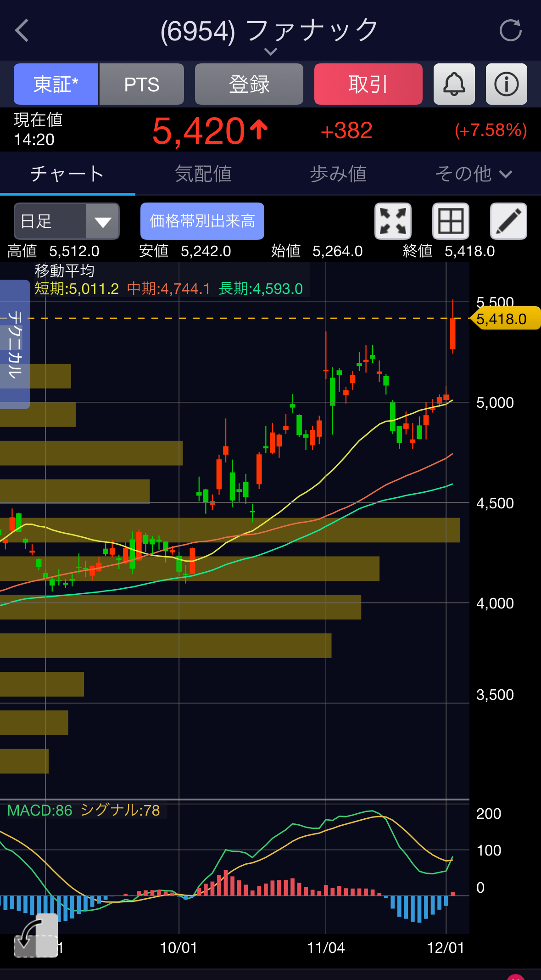The image size is (541, 980).
Task: Switch market to 東証
Action: [56, 84]
